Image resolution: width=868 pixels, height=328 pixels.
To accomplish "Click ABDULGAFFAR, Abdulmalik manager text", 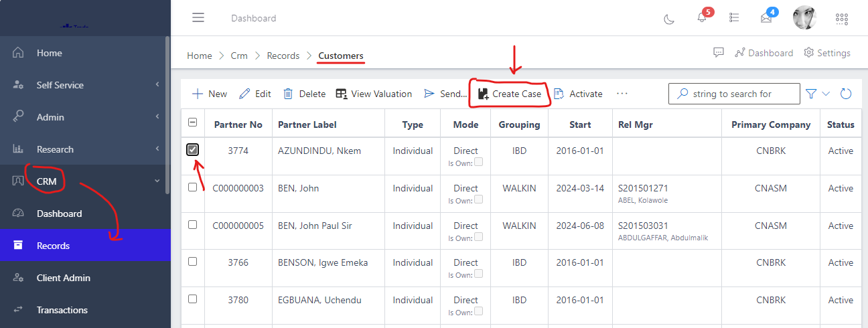I will (663, 238).
